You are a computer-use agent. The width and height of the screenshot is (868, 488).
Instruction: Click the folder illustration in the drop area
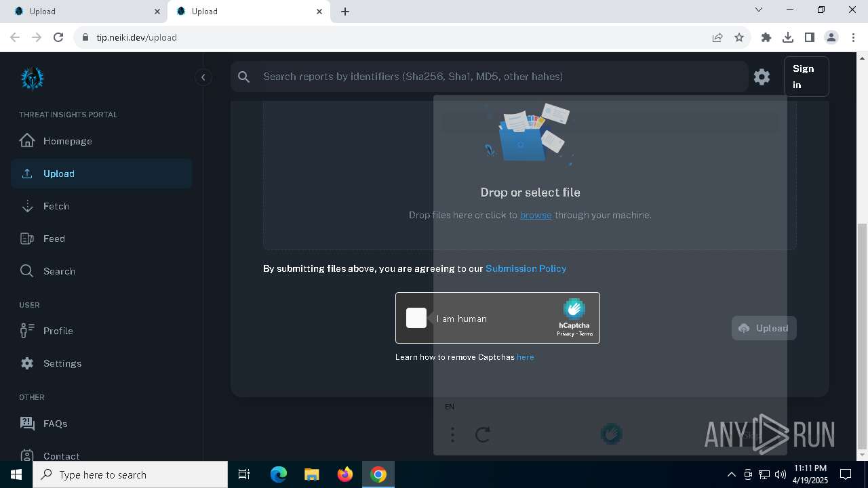(528, 134)
